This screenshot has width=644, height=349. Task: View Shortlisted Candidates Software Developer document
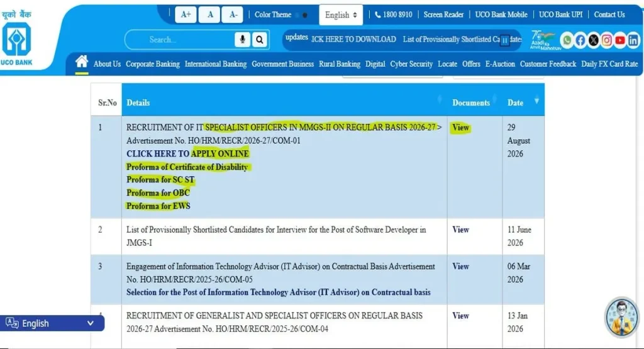click(x=460, y=230)
